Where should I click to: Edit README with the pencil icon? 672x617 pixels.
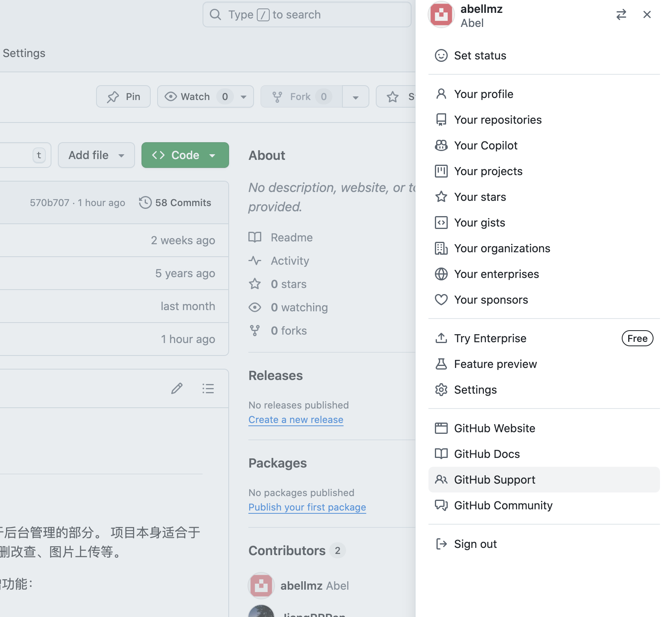177,388
